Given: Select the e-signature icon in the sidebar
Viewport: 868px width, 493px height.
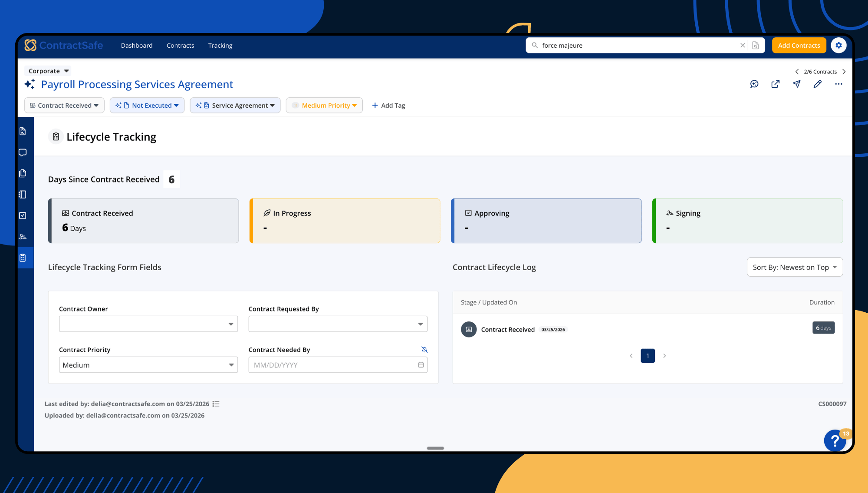Looking at the screenshot, I should tap(23, 236).
